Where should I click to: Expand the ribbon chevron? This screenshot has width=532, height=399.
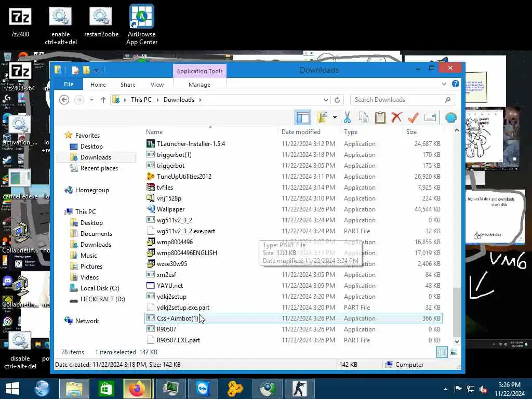click(444, 84)
